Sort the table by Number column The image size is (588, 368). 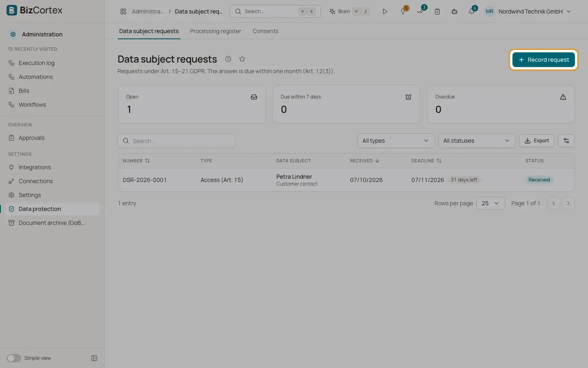point(136,161)
